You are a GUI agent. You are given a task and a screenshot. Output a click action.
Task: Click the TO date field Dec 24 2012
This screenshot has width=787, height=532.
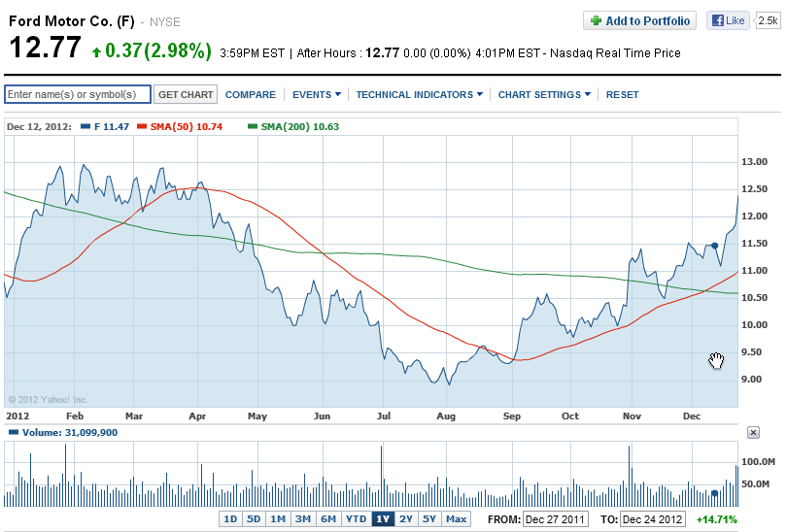click(x=653, y=519)
